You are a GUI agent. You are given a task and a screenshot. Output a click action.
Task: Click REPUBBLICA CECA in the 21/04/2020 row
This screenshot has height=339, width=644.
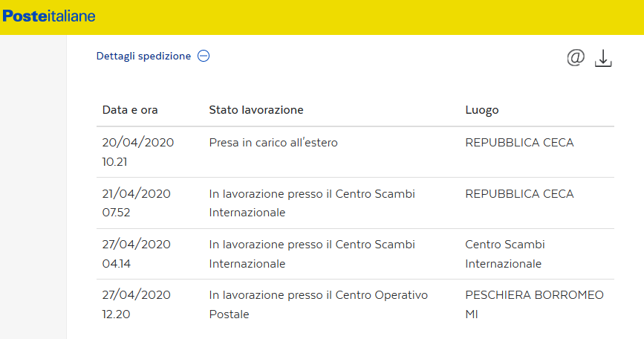pos(519,194)
